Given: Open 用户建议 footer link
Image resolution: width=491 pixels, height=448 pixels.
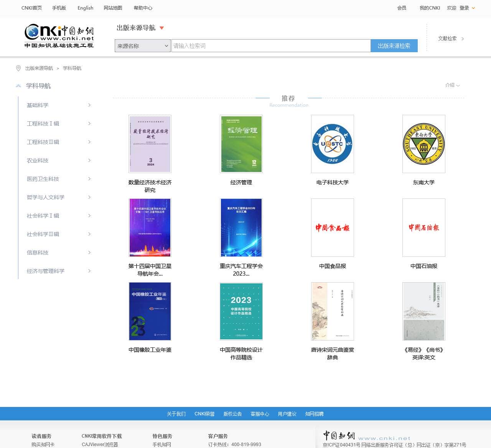Looking at the screenshot, I should [x=287, y=414].
